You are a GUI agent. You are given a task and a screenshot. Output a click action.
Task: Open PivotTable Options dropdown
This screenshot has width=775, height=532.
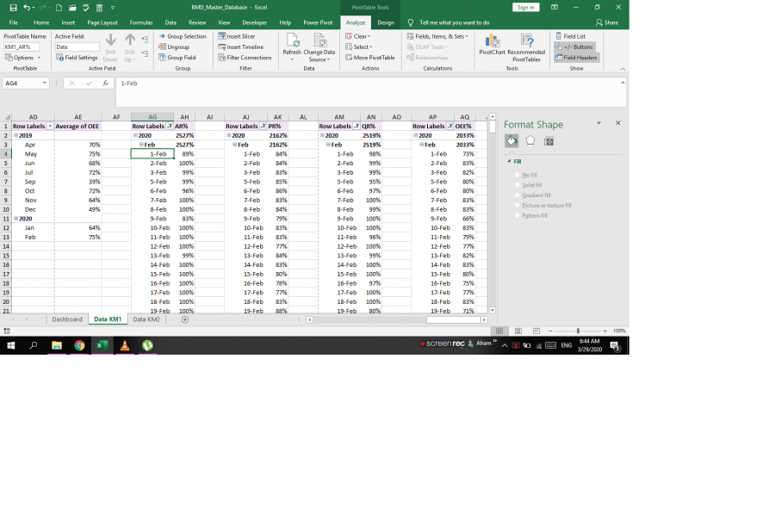(22, 58)
